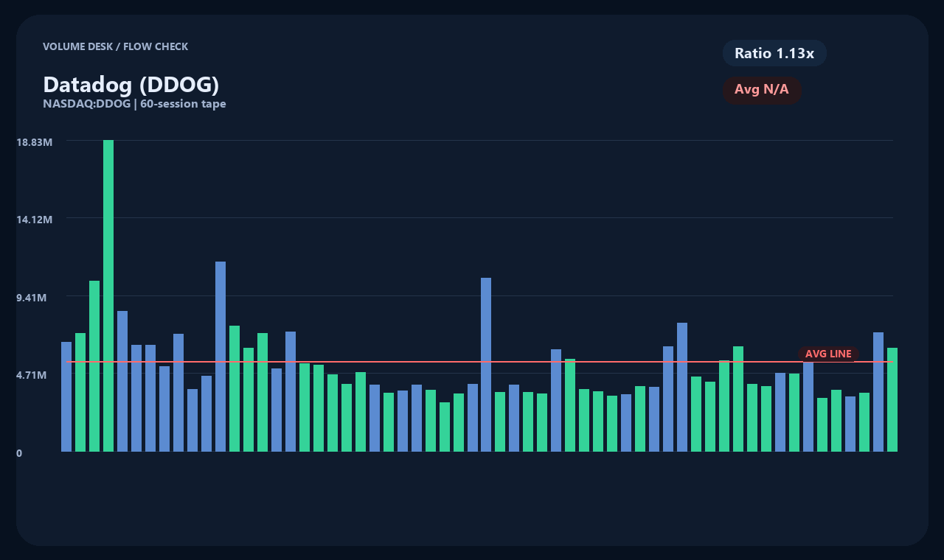Screen dimensions: 944x560
Task: Select the tallest green volume bar
Action: [108, 295]
